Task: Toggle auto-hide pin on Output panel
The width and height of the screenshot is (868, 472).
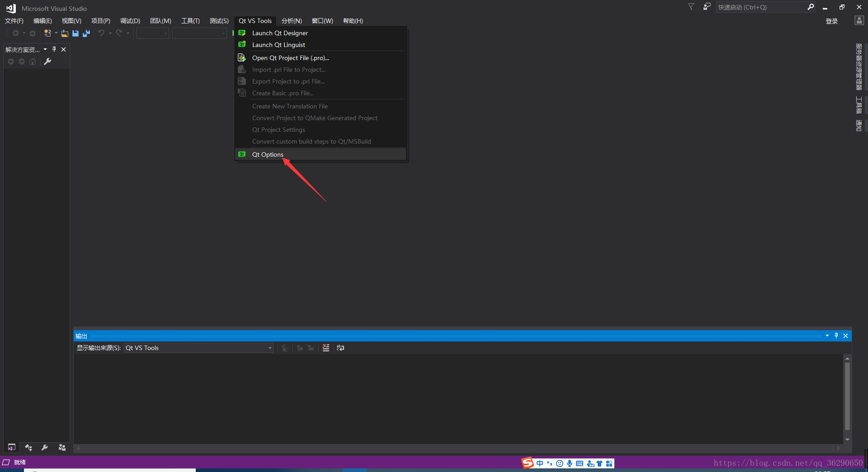Action: pyautogui.click(x=836, y=336)
